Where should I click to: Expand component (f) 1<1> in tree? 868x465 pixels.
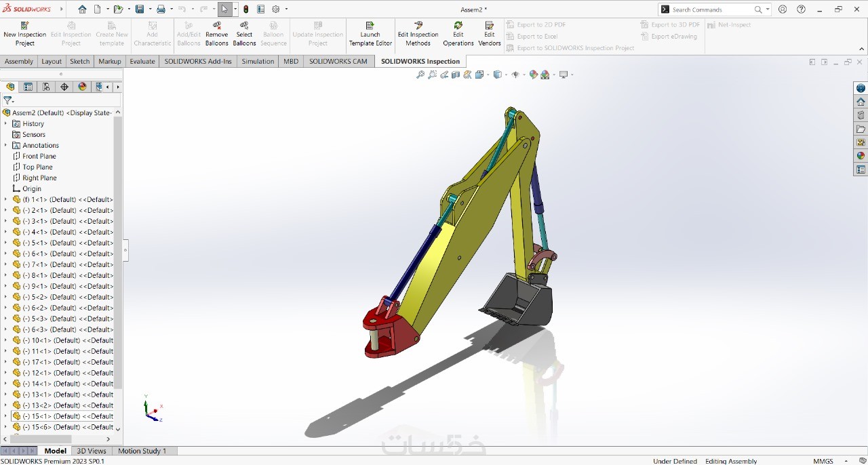[5, 199]
